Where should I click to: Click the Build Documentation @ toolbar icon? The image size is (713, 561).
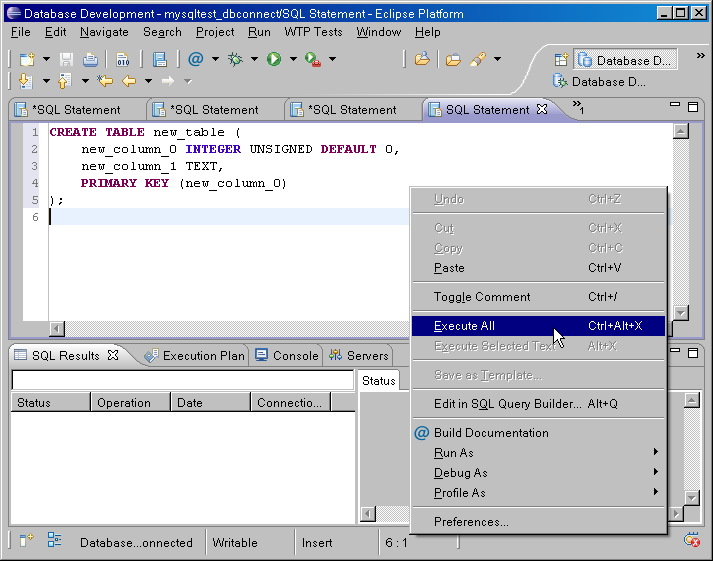tap(196, 60)
